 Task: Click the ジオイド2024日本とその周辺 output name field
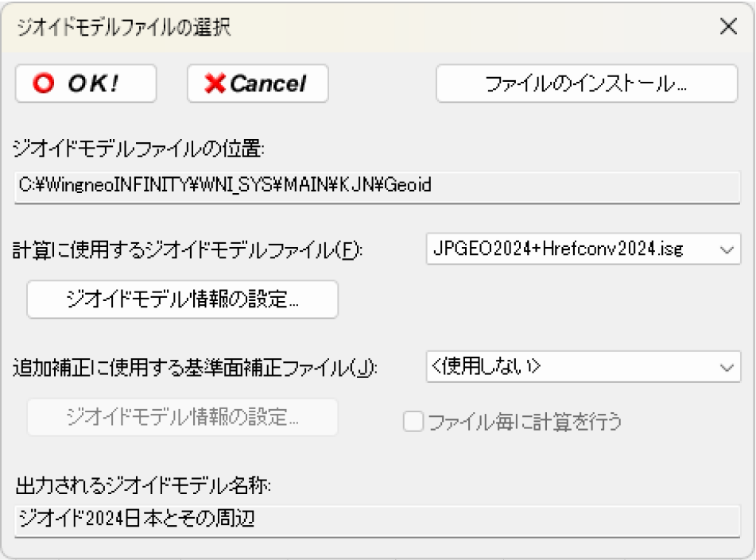(378, 521)
